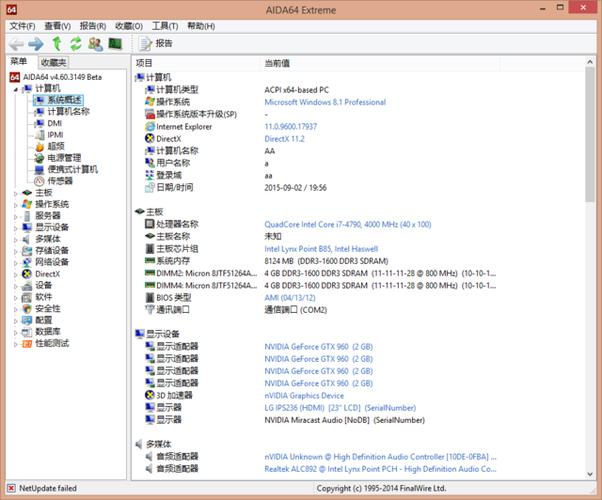This screenshot has height=500, width=602.
Task: Select the 超频 flame icon item
Action: click(40, 146)
